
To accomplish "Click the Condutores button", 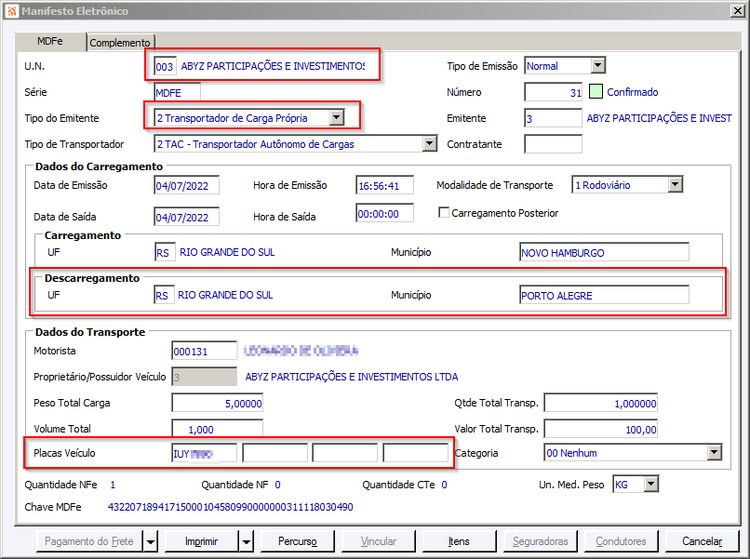I will point(621,541).
